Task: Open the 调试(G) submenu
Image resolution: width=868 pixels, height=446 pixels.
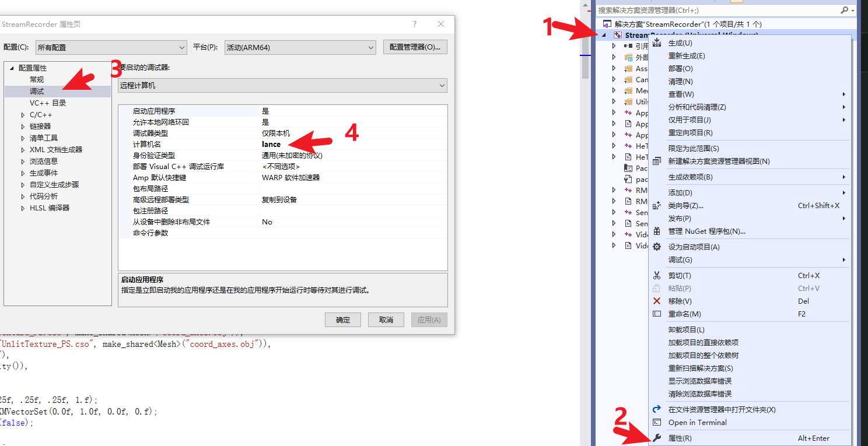Action: pos(750,259)
